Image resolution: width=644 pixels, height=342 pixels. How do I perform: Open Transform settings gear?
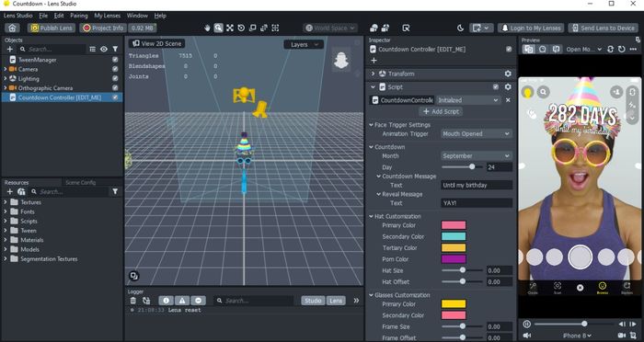[508, 74]
